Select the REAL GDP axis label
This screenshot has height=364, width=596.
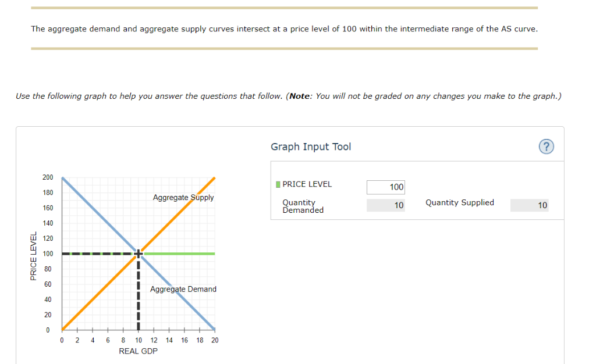(138, 351)
